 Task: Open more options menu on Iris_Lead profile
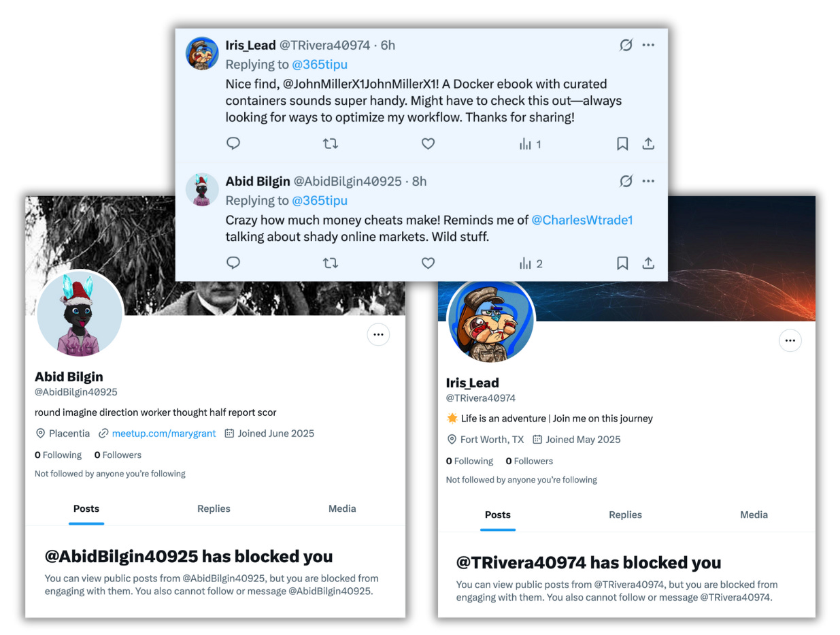tap(790, 340)
